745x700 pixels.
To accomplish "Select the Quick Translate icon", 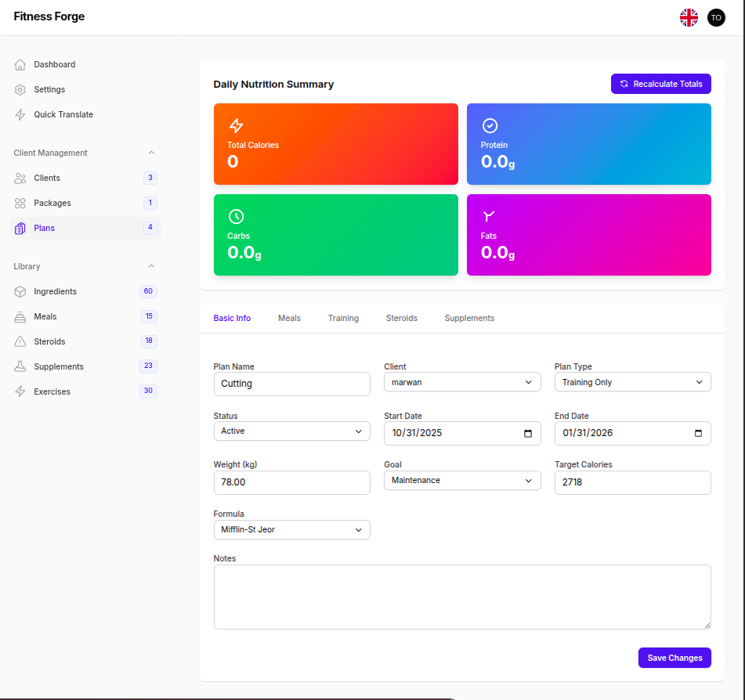I will coord(19,114).
